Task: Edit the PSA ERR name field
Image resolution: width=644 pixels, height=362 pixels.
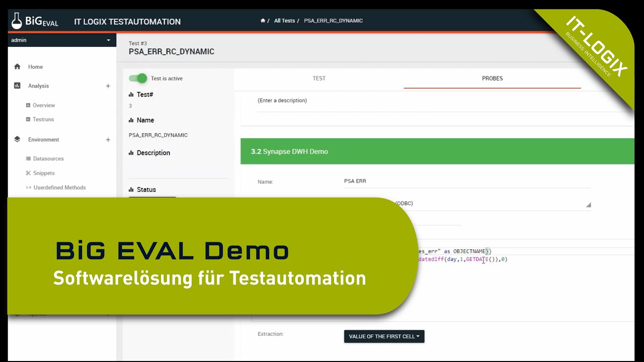Action: tap(467, 181)
